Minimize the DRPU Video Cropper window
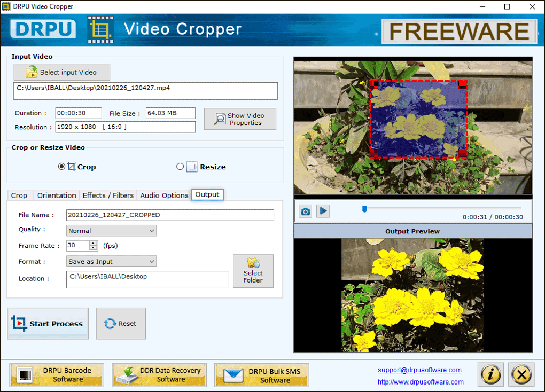 click(482, 6)
